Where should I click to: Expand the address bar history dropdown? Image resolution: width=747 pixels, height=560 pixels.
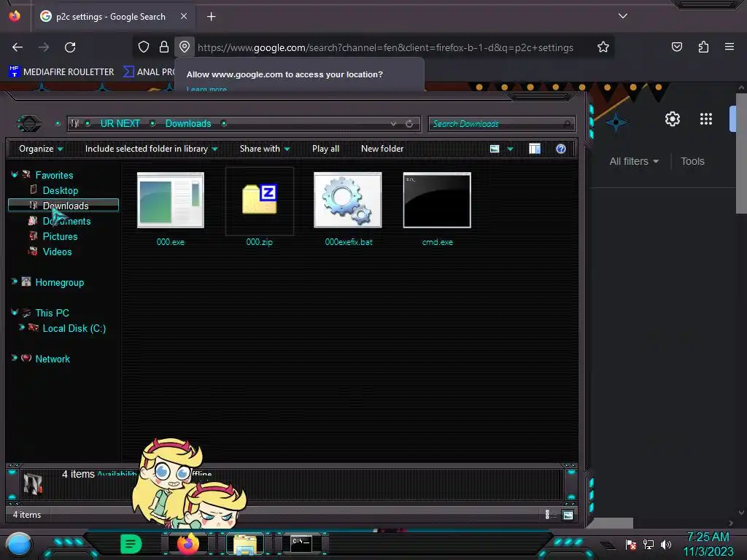pos(393,124)
